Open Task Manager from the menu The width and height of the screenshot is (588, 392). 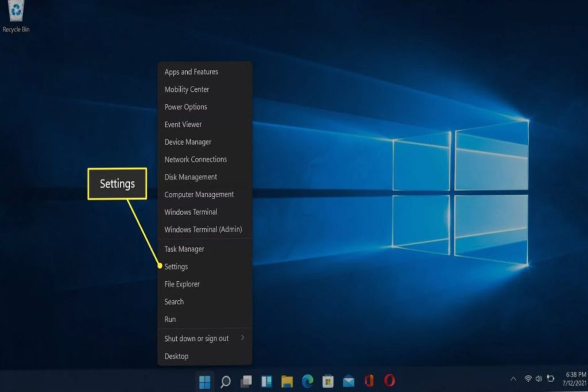click(x=205, y=249)
